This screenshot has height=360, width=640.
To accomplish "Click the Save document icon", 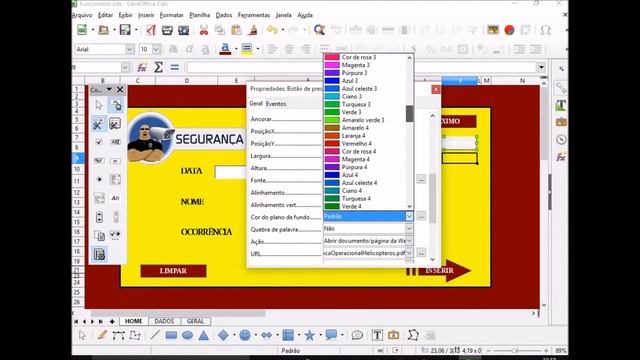I will (x=125, y=30).
